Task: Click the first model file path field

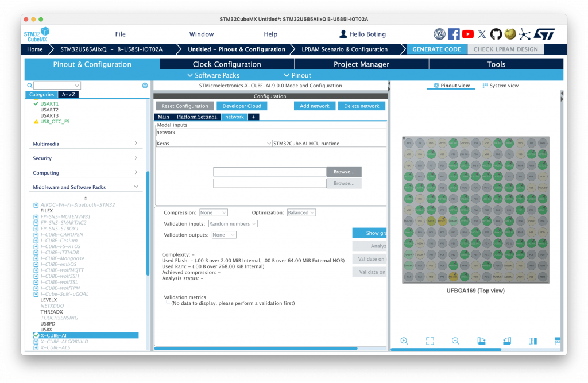Action: point(270,172)
